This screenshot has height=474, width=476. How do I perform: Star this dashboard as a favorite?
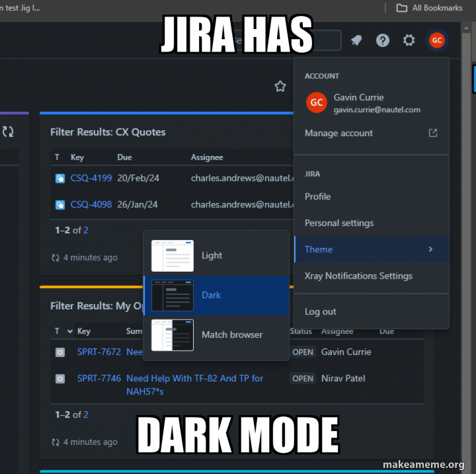(280, 87)
